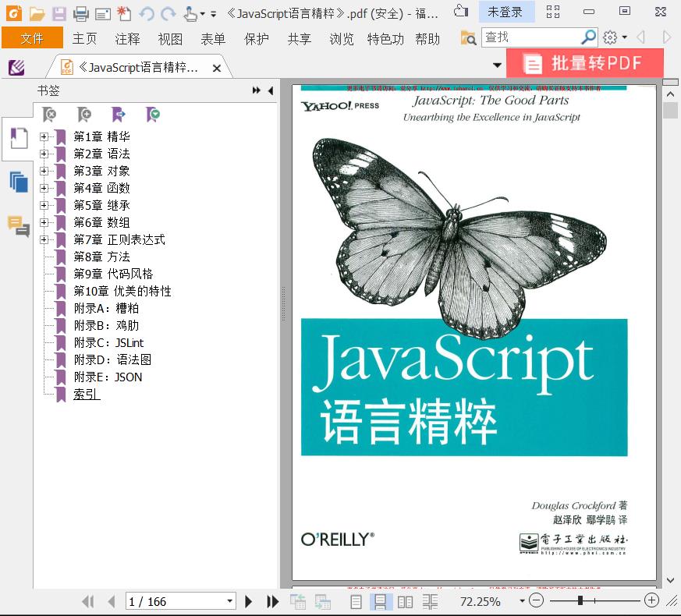The width and height of the screenshot is (681, 616).
Task: Click the add bookmark icon
Action: click(x=83, y=115)
